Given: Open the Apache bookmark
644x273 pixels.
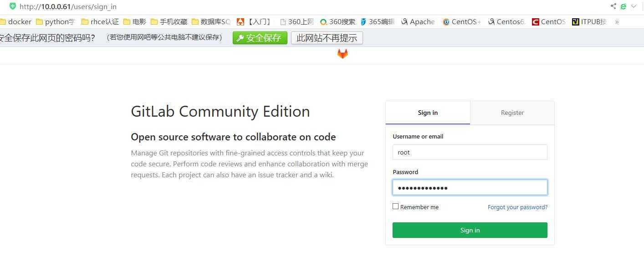Looking at the screenshot, I should 418,22.
